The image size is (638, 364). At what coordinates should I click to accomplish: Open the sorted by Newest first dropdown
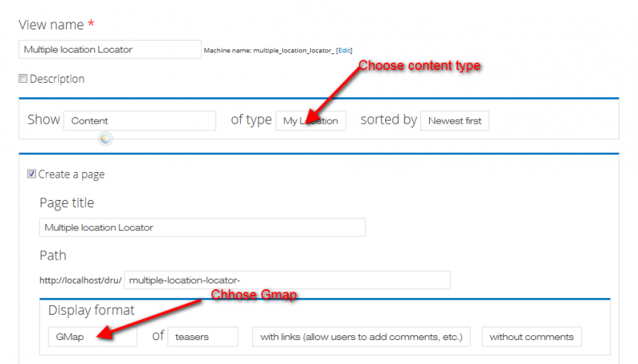point(455,120)
